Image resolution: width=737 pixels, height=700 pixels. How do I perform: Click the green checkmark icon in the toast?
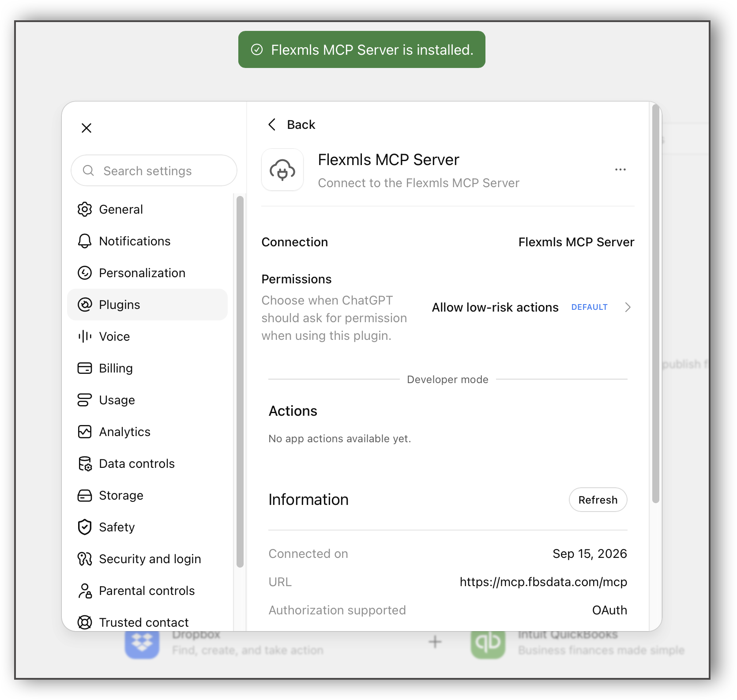(257, 49)
